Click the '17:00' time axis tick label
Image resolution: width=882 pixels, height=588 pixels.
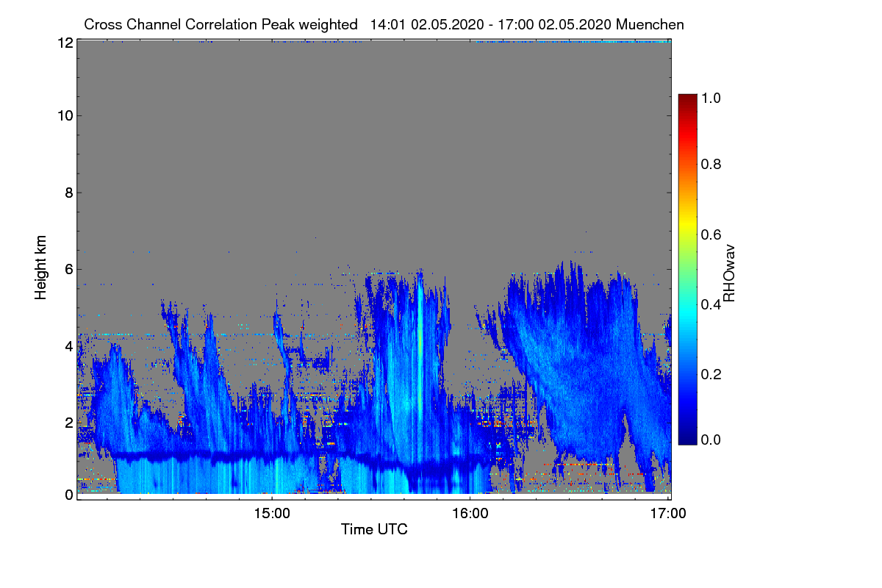668,514
